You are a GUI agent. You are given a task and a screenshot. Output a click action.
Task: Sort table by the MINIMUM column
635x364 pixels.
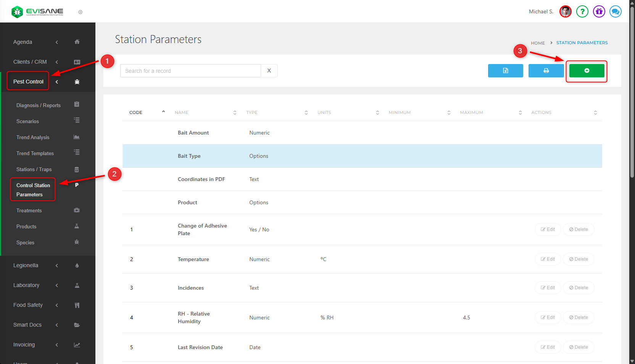click(420, 112)
